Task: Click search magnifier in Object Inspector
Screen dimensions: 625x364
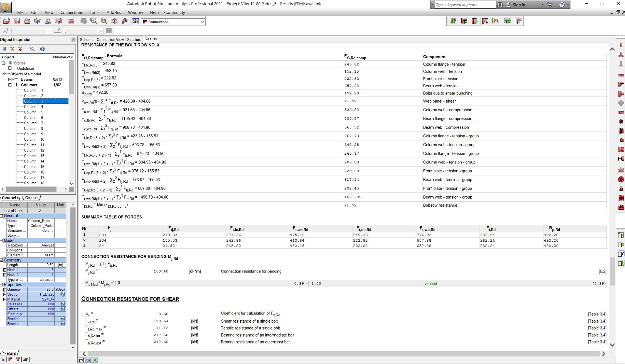Action: (32, 49)
